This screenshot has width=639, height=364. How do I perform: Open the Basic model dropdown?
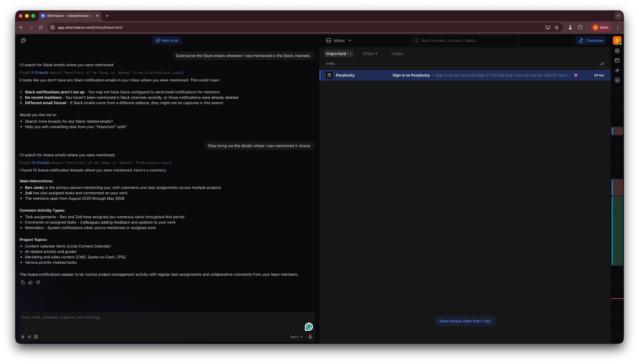click(x=296, y=337)
